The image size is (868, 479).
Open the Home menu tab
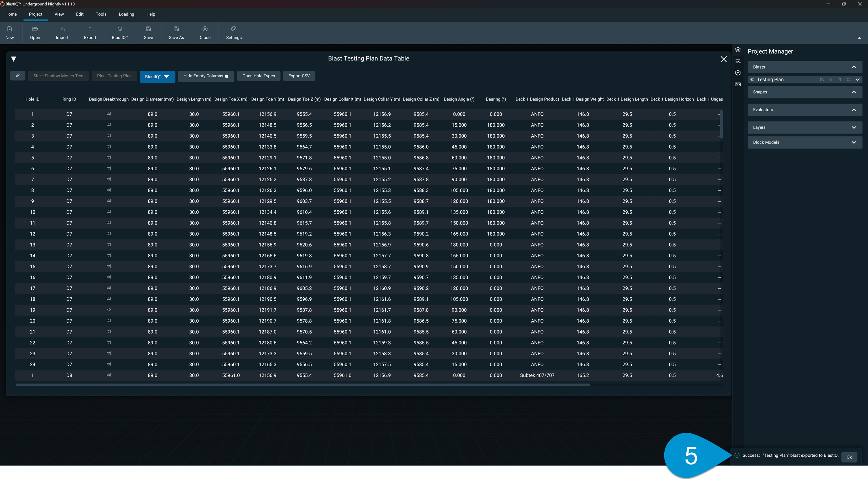coord(11,14)
